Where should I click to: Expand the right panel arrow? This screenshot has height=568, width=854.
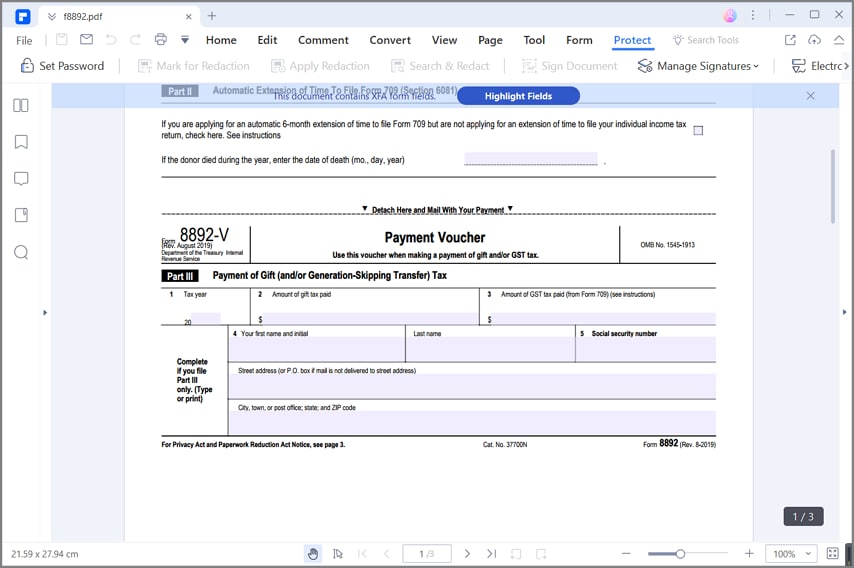coord(845,312)
